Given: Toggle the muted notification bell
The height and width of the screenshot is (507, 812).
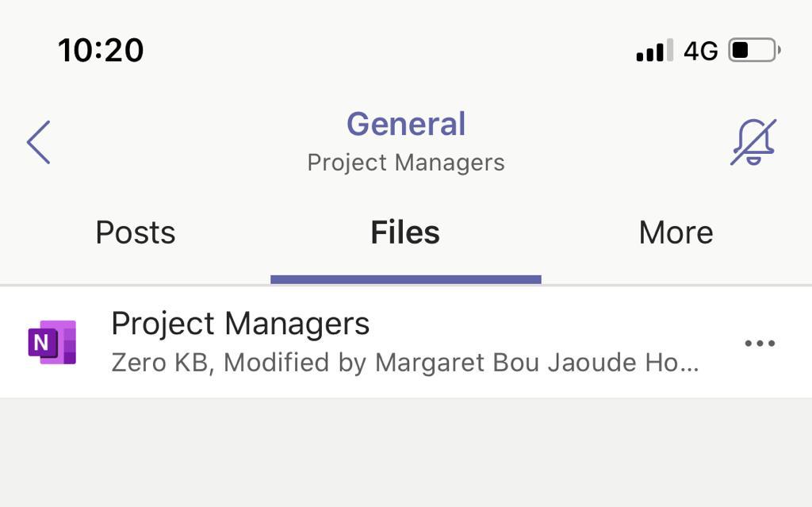Looking at the screenshot, I should 753,143.
